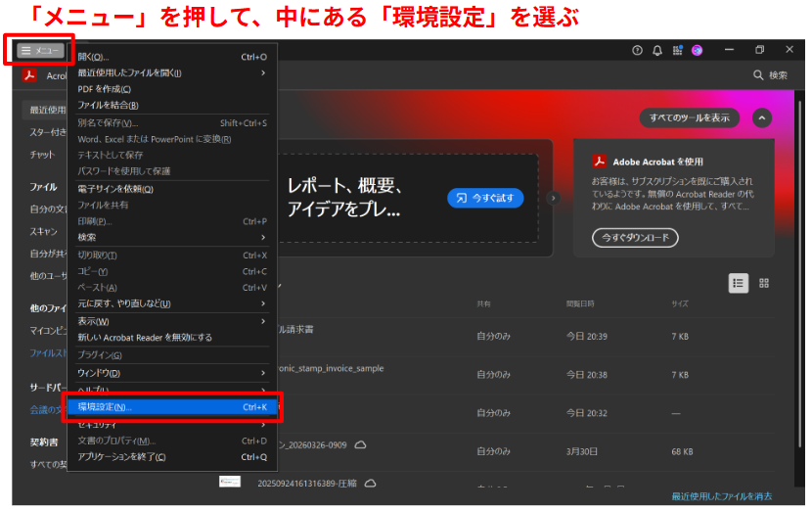This screenshot has width=812, height=511.
Task: Open the apps grid icon in title bar
Action: tap(677, 50)
